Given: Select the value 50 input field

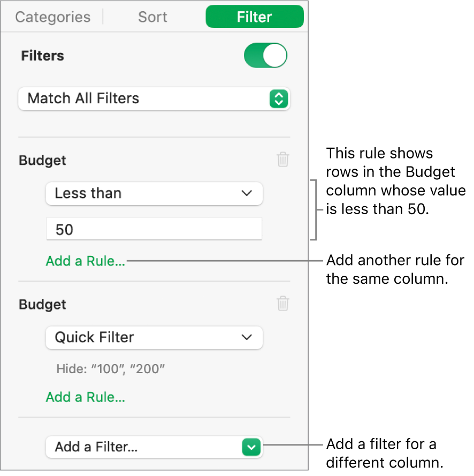Looking at the screenshot, I should (x=154, y=229).
